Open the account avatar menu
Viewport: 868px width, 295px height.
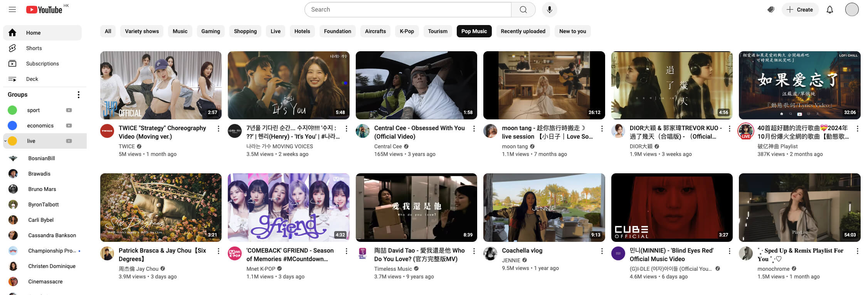pyautogui.click(x=852, y=10)
